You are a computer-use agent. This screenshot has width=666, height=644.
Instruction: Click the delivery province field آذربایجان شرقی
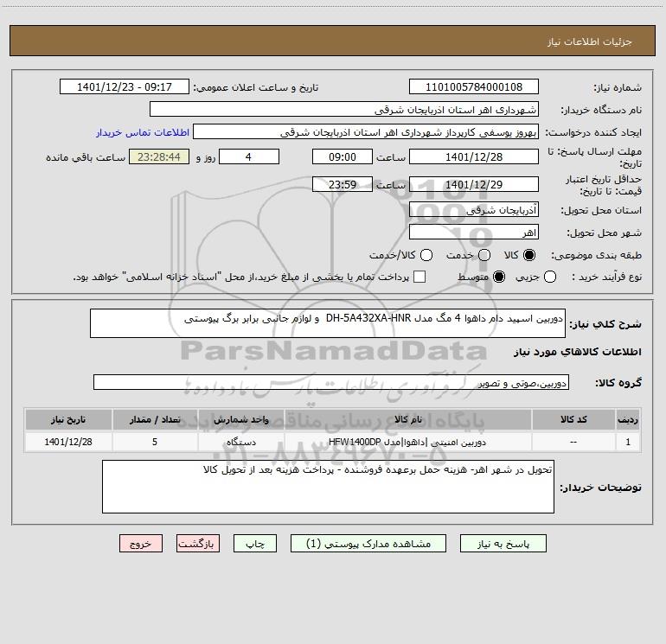[474, 209]
